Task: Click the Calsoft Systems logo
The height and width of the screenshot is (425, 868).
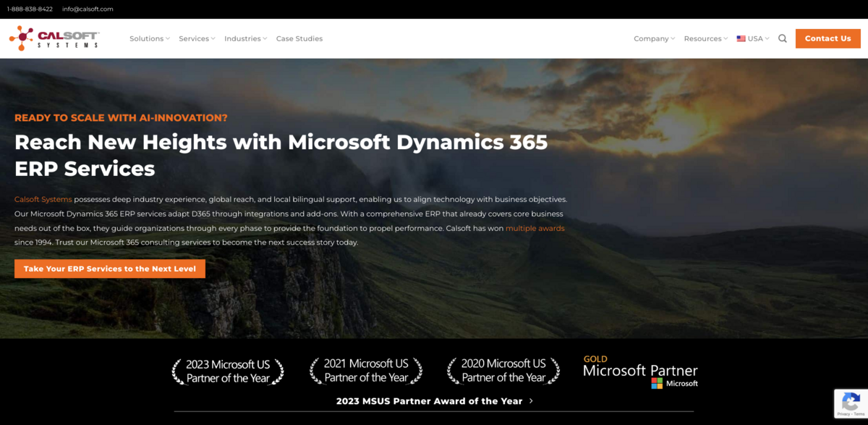Action: 54,38
